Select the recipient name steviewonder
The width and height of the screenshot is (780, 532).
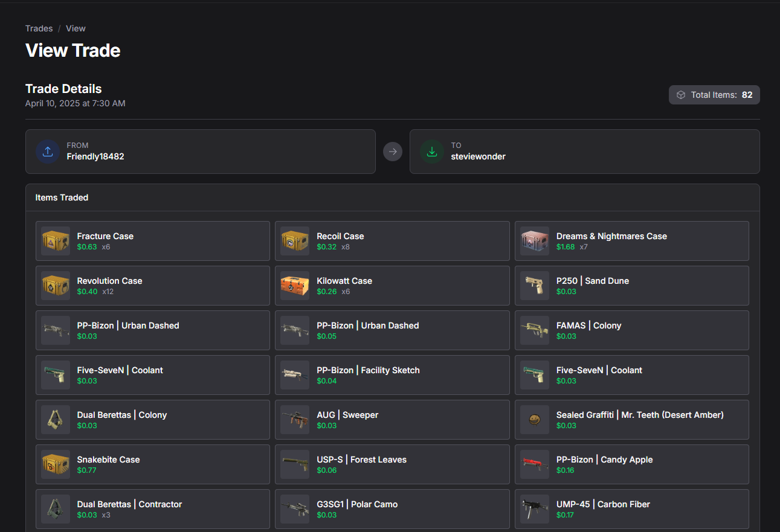pyautogui.click(x=478, y=156)
